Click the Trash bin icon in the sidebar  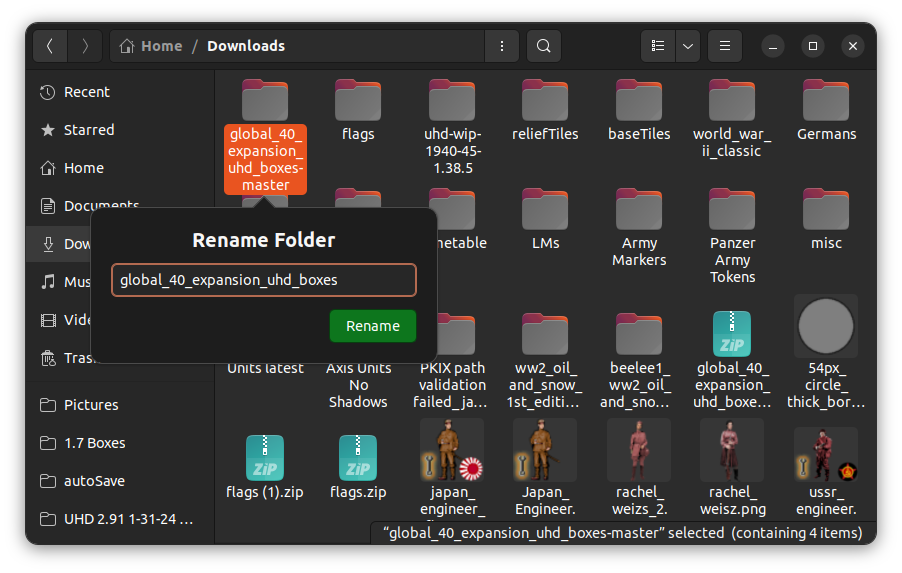click(x=48, y=358)
